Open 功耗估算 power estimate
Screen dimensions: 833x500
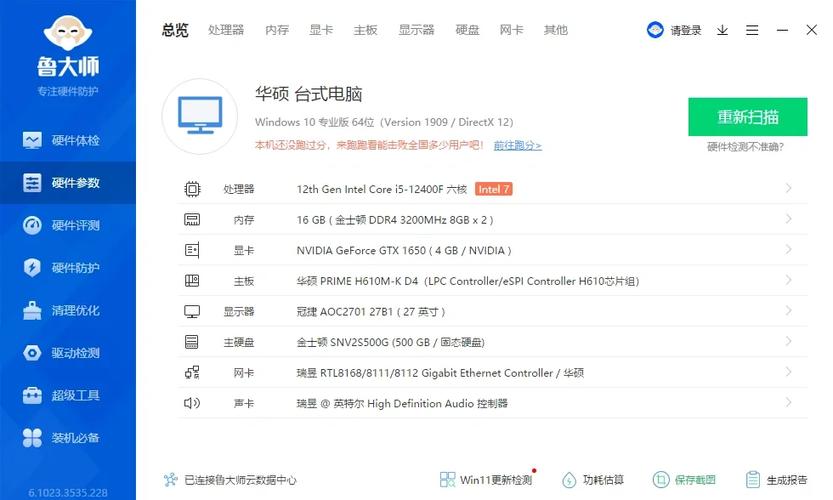point(593,480)
